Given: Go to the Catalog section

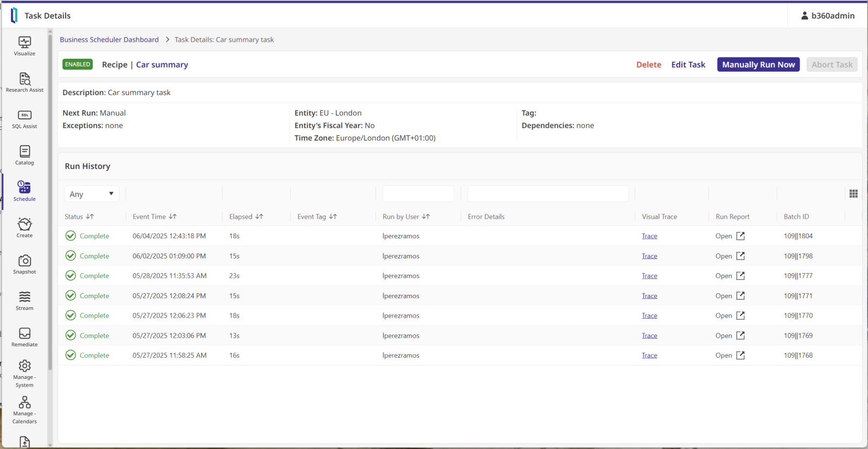Looking at the screenshot, I should pos(24,155).
